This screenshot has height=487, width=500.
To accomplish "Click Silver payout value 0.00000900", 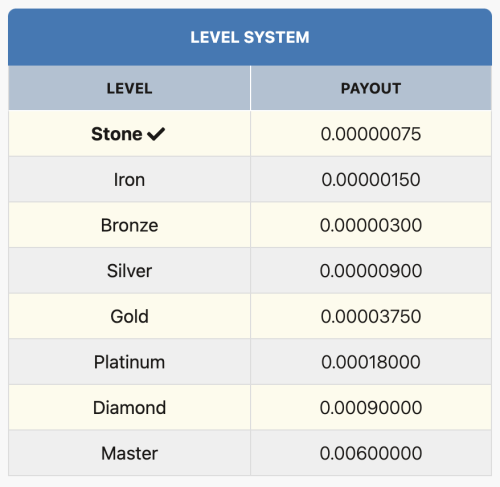I will pyautogui.click(x=371, y=271).
